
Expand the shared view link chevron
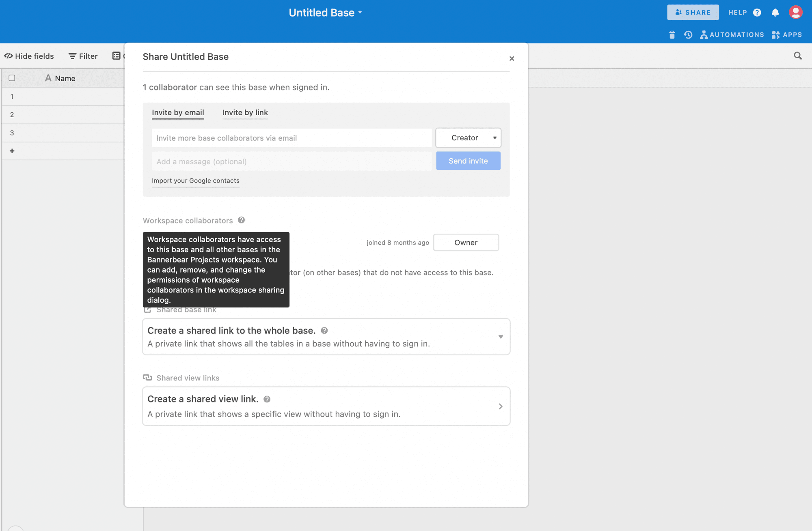(x=501, y=406)
